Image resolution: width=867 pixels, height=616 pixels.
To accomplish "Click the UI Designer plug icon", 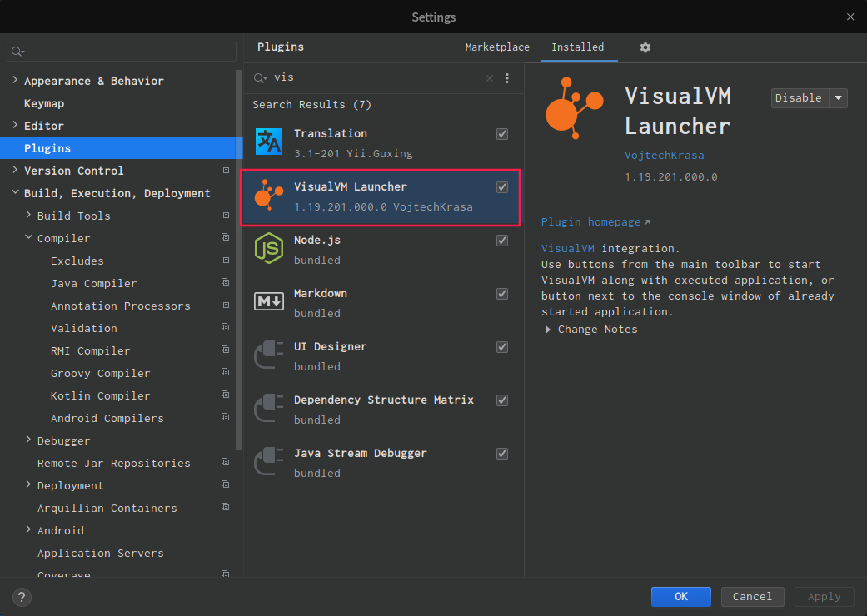I will [269, 355].
